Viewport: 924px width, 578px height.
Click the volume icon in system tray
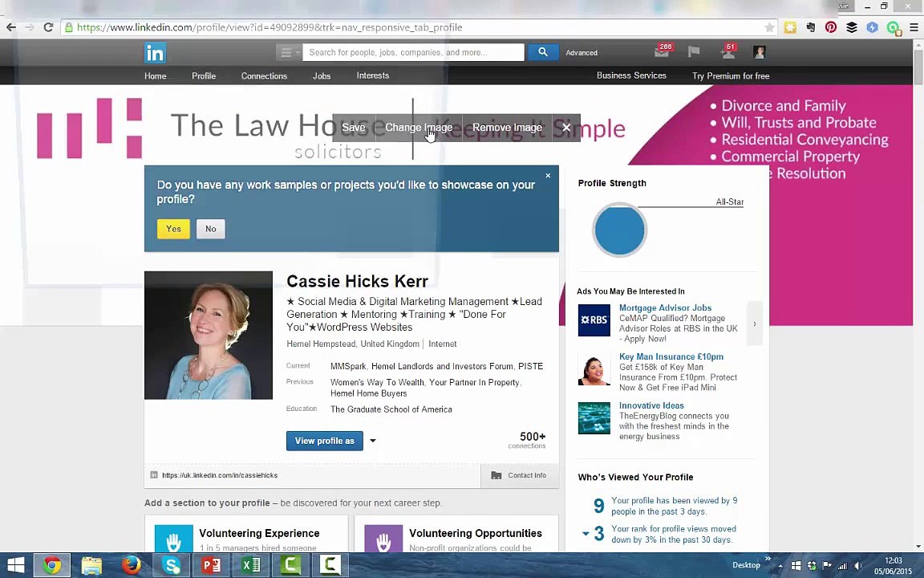click(858, 566)
